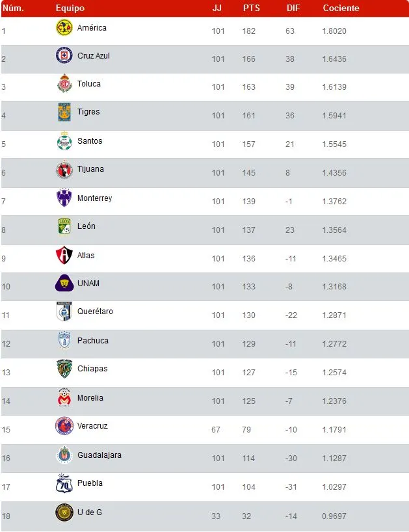Click the Tigres team badge
Viewport: 409px width, 532px height.
coord(64,113)
